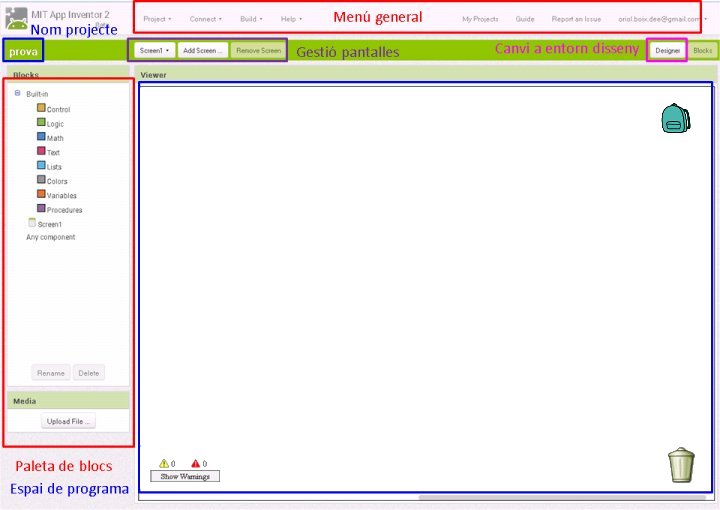720x510 pixels.
Task: Open the Project menu
Action: (157, 19)
